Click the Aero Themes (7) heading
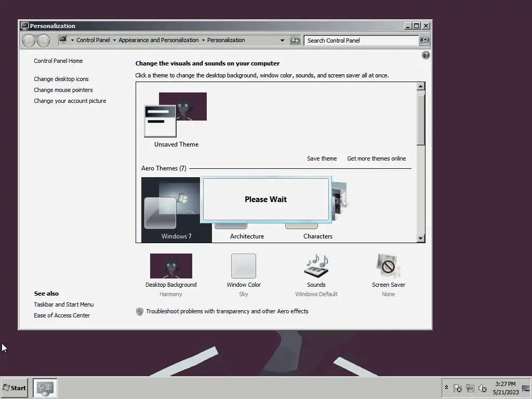The width and height of the screenshot is (532, 399). coord(164,168)
